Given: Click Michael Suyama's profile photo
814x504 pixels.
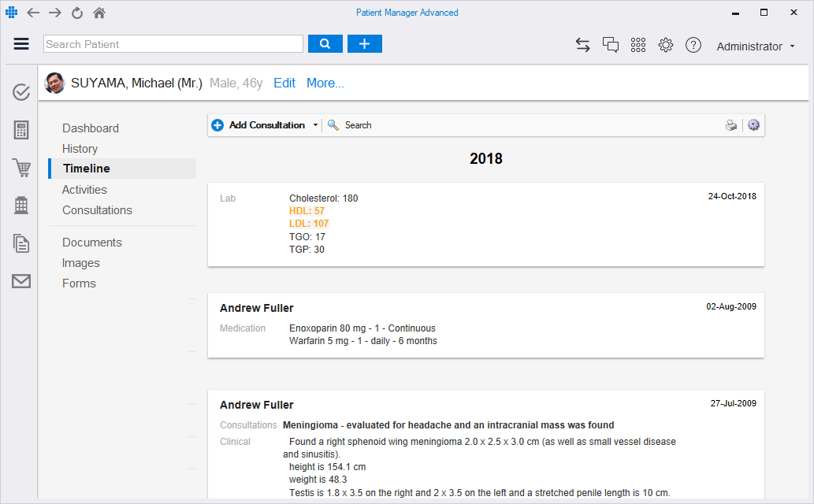Looking at the screenshot, I should pyautogui.click(x=54, y=83).
